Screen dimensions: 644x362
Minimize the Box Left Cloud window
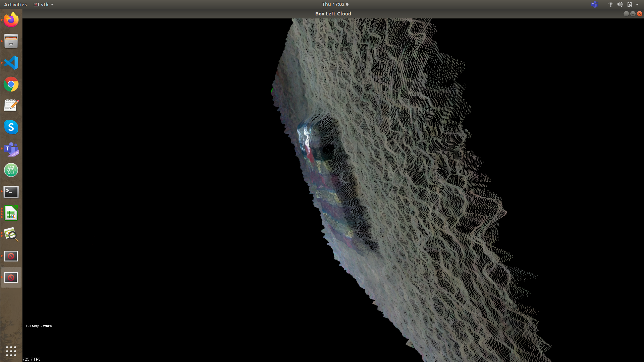click(626, 14)
